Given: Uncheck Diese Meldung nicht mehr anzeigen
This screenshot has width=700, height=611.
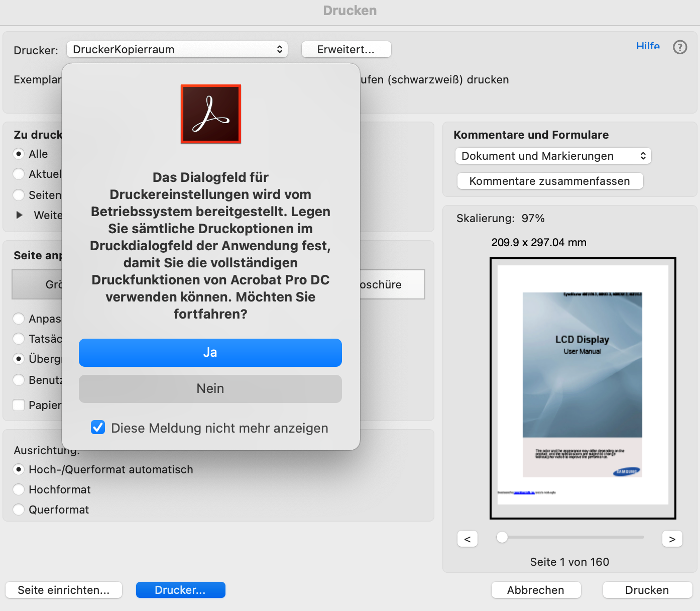Looking at the screenshot, I should [98, 428].
